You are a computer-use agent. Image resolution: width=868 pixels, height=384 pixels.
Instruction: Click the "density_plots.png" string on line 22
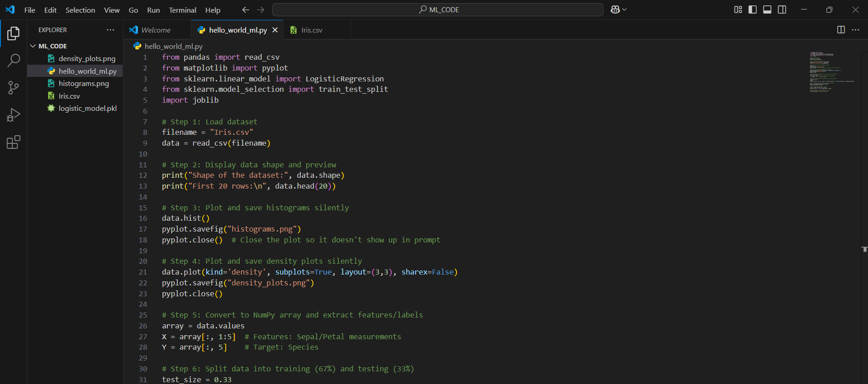click(x=268, y=283)
